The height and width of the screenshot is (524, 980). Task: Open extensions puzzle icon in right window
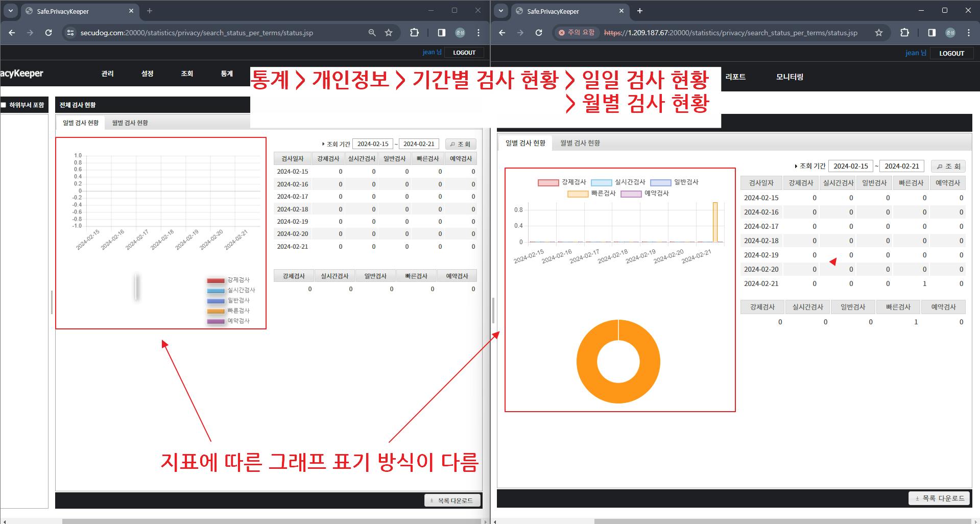click(x=904, y=33)
